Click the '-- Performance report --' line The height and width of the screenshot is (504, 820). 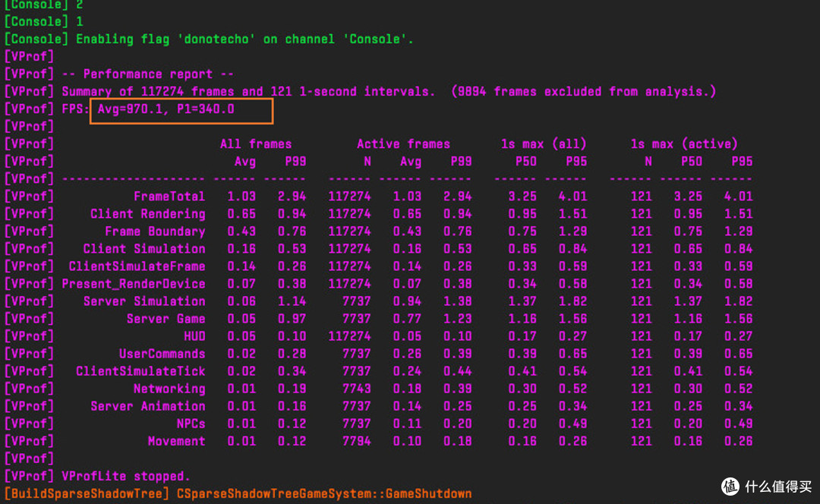click(148, 74)
